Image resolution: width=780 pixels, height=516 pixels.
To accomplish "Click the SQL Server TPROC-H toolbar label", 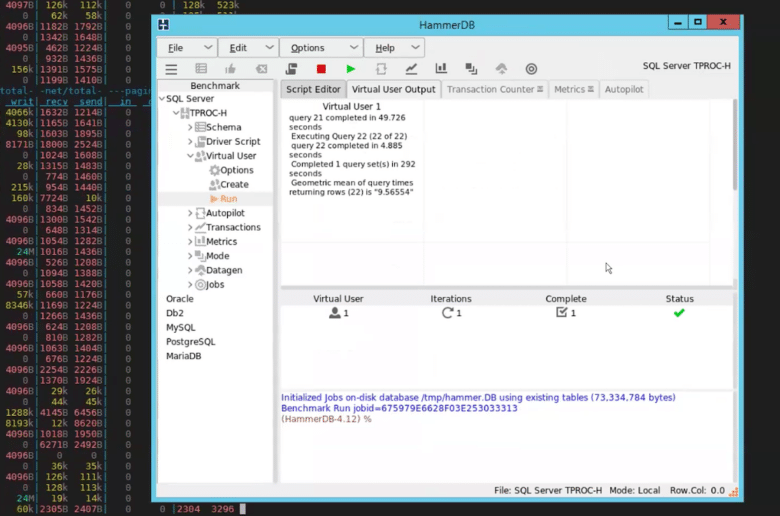I will coord(686,66).
